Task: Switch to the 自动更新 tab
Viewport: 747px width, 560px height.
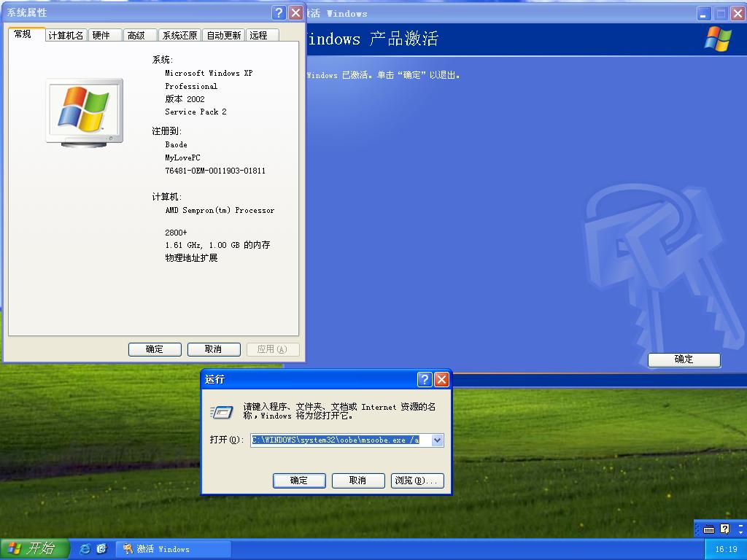Action: pos(223,34)
